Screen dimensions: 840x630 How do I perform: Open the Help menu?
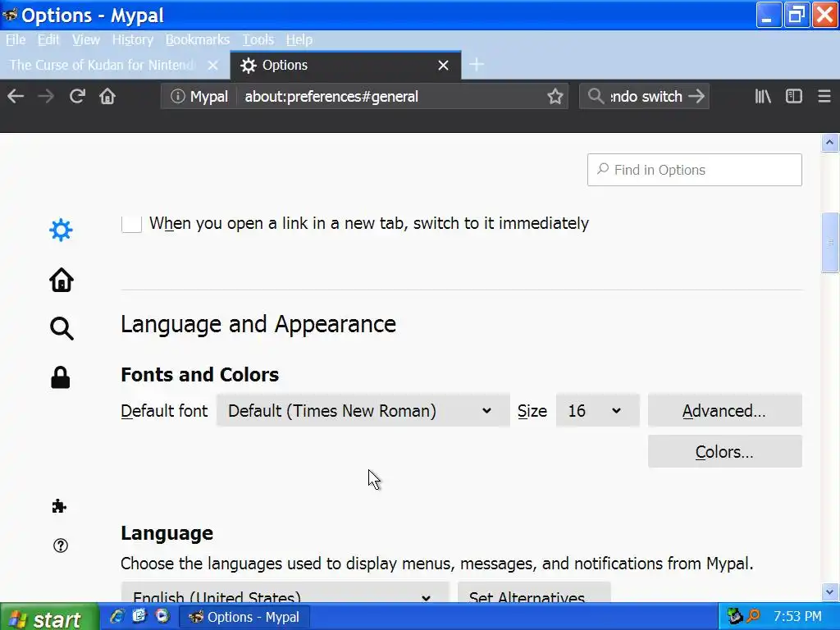(x=299, y=39)
